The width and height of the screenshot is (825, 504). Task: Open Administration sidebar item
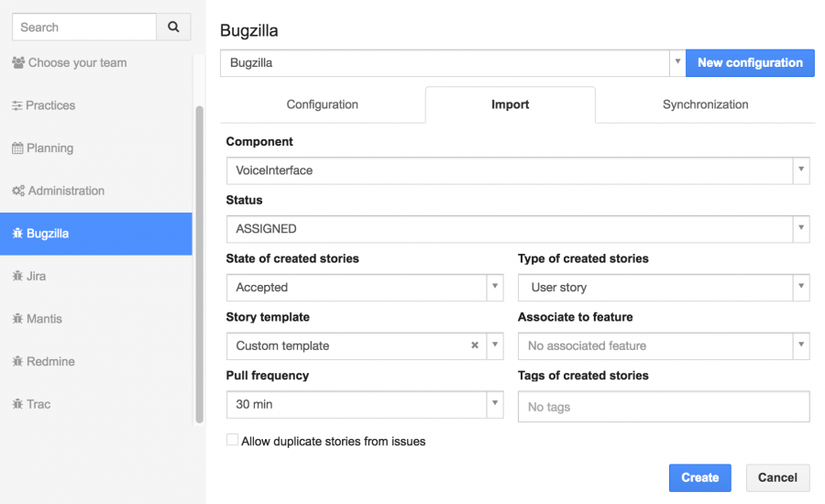click(x=95, y=191)
